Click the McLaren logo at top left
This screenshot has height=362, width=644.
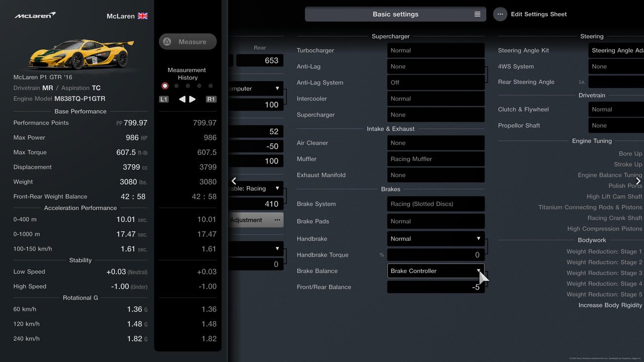point(35,16)
